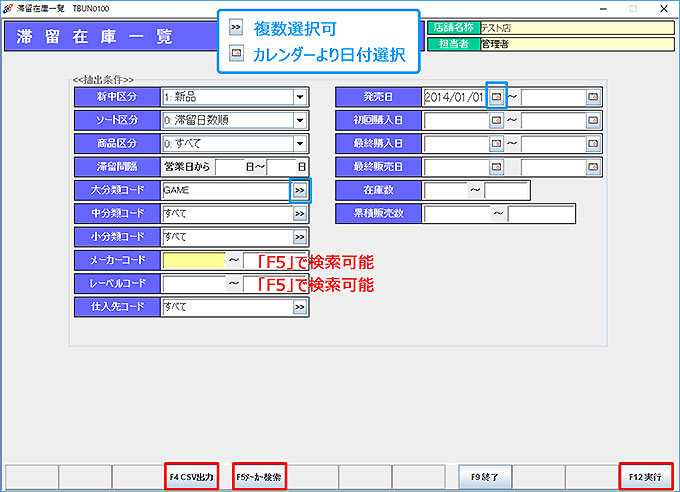Click the 最終販売日 start date field
The height and width of the screenshot is (492, 680).
456,167
